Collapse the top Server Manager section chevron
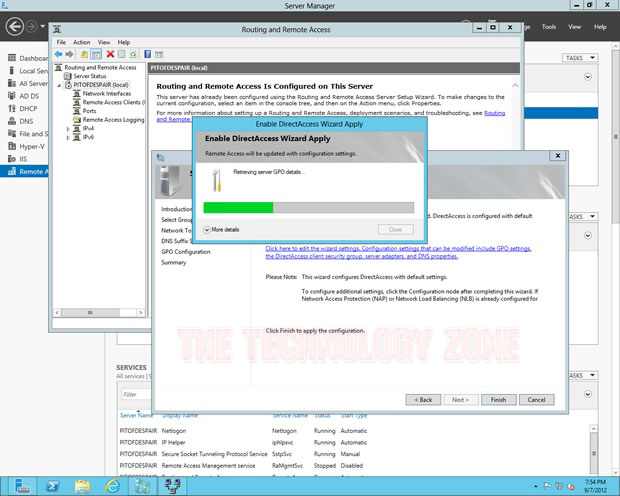The image size is (620, 496). pyautogui.click(x=588, y=77)
